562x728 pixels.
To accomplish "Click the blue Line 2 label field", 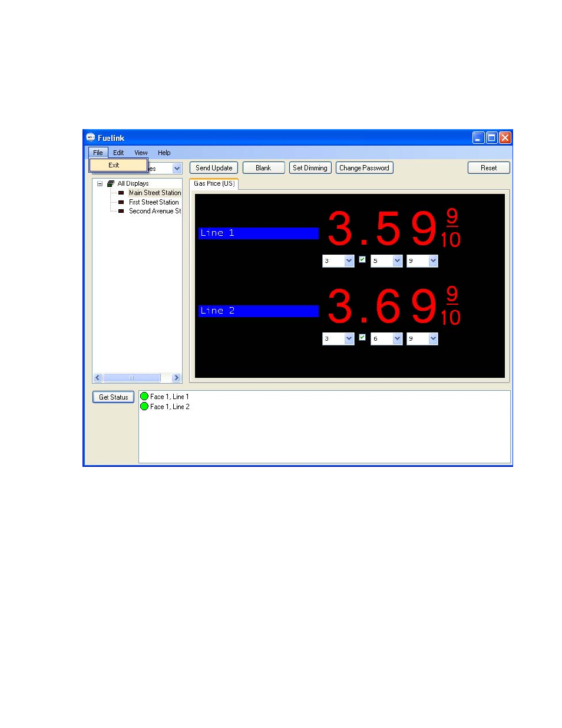I will [x=259, y=311].
